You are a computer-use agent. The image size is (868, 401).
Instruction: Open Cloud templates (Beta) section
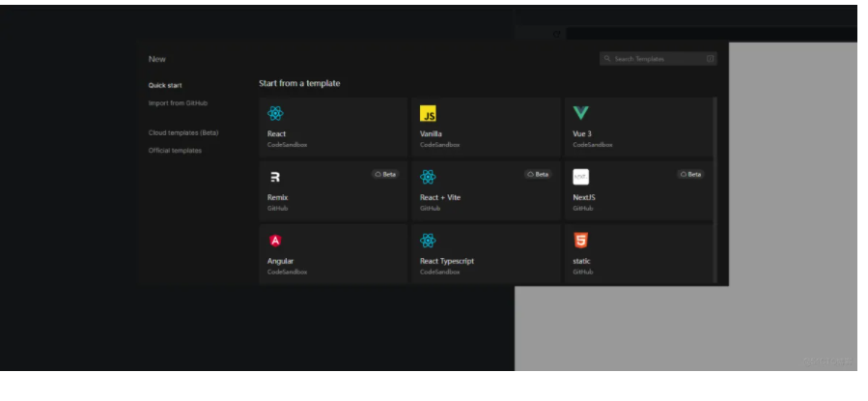click(183, 133)
